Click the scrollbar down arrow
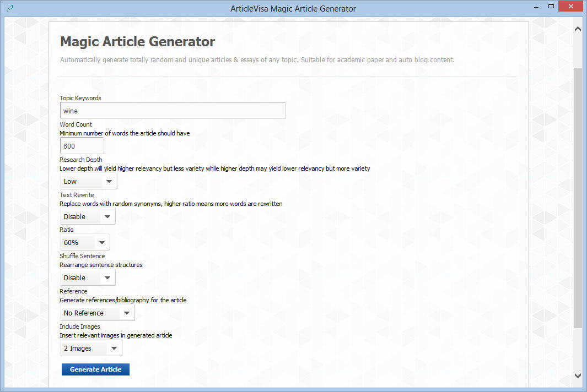587x392 pixels. (x=578, y=375)
